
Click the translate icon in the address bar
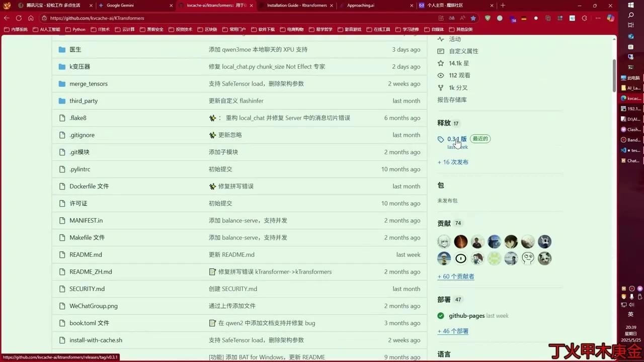pos(452,18)
